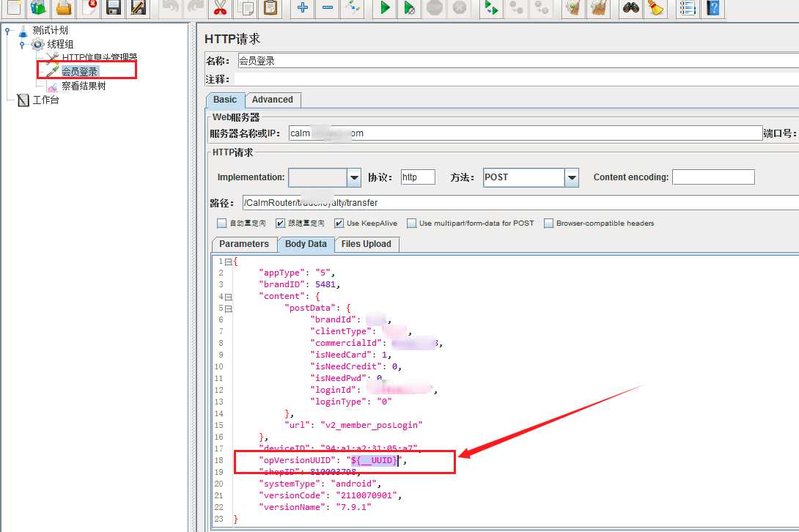Click the 服务器名称或IP input field
This screenshot has width=799, height=532.
526,133
